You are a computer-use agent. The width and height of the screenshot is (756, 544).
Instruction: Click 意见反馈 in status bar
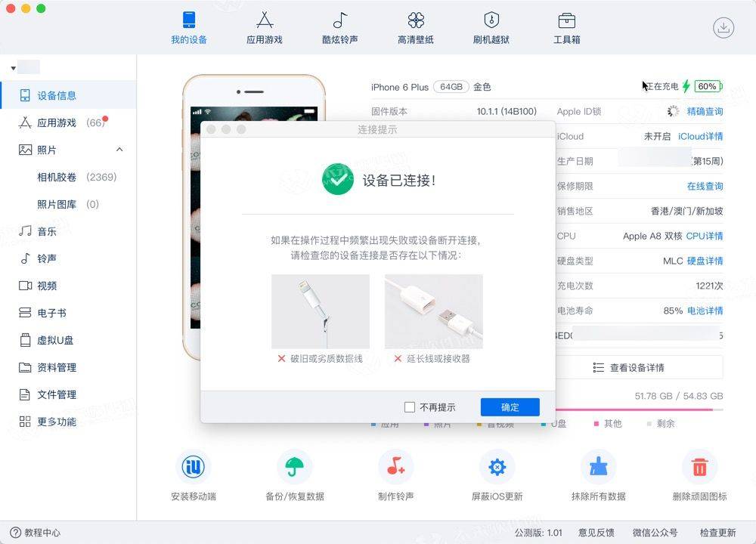click(x=596, y=533)
